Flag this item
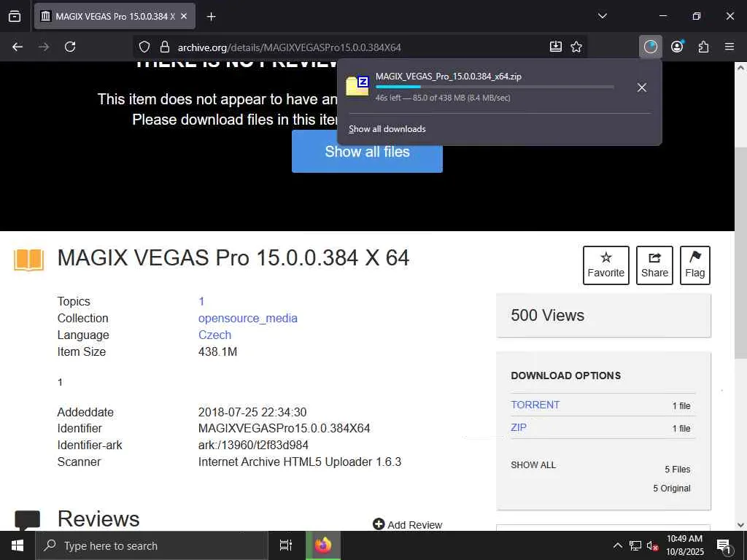 click(695, 265)
